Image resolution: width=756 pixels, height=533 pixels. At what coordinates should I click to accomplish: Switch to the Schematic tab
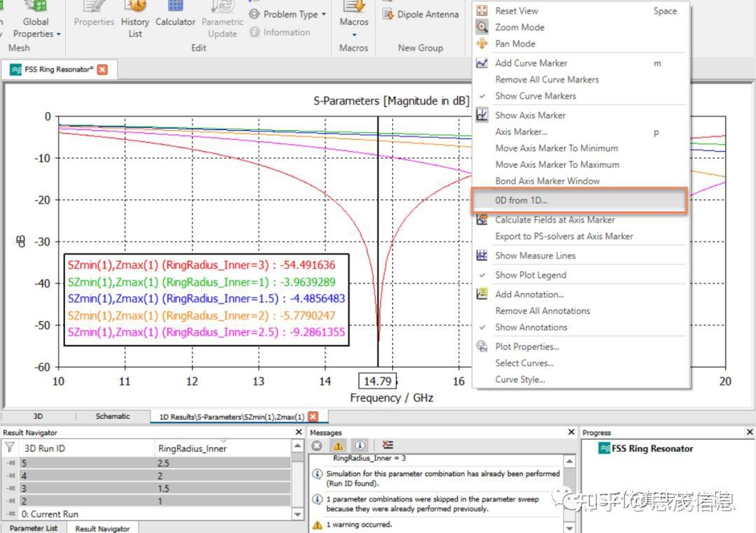pos(112,415)
